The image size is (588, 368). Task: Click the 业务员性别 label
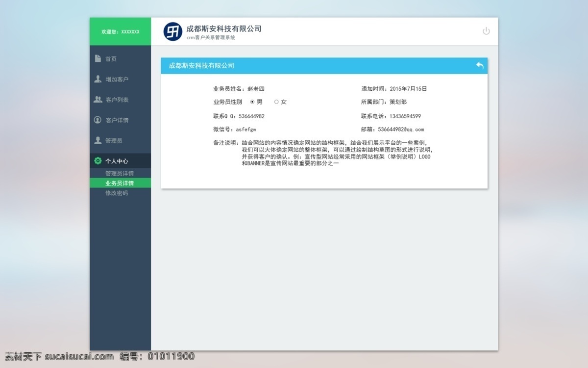coord(227,102)
